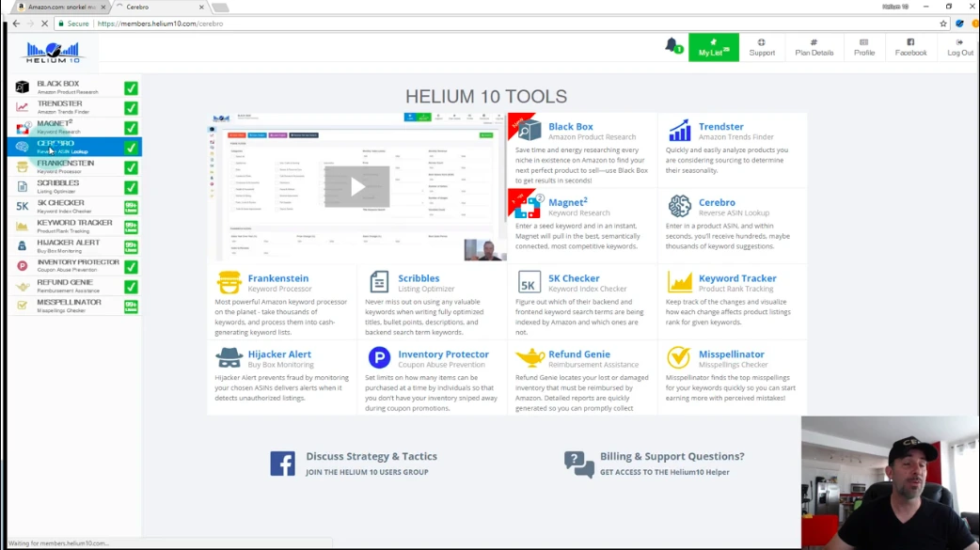
Task: Click Log Out in the top menu
Action: click(960, 48)
